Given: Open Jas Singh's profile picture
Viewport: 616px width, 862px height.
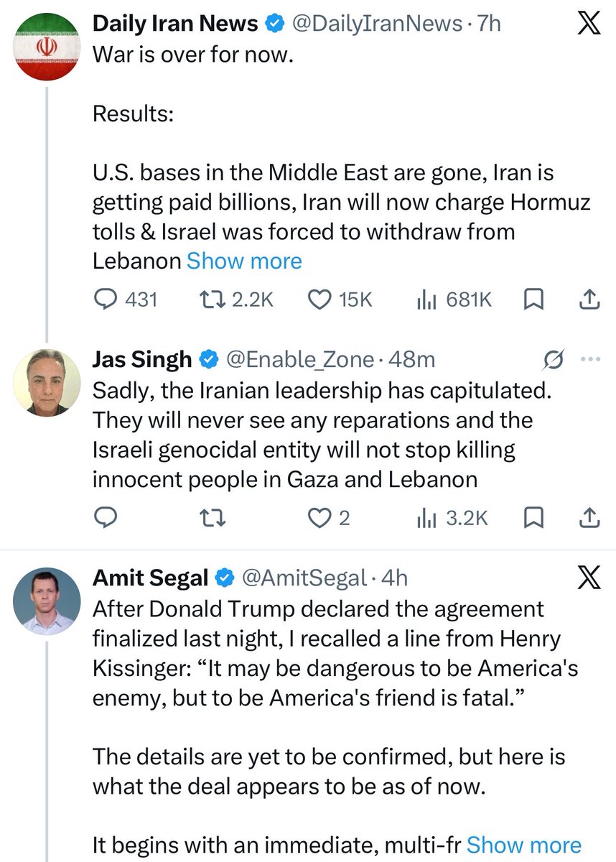Looking at the screenshot, I should pyautogui.click(x=47, y=382).
